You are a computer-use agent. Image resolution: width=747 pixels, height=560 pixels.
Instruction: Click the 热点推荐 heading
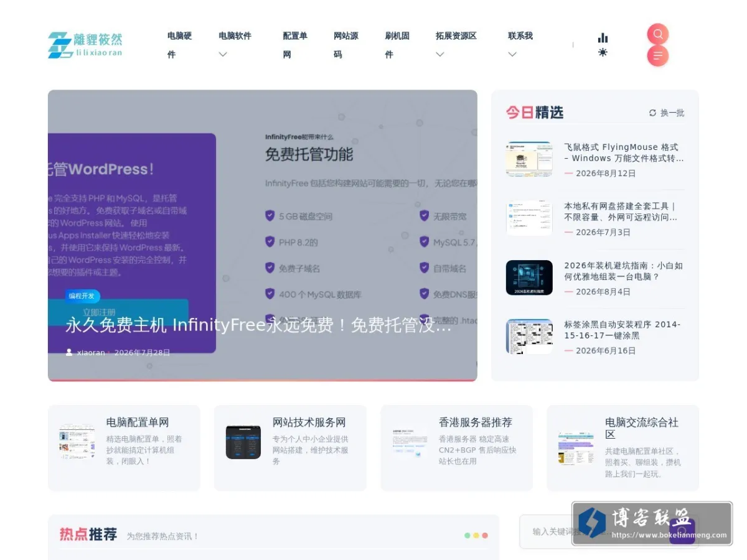(x=88, y=534)
